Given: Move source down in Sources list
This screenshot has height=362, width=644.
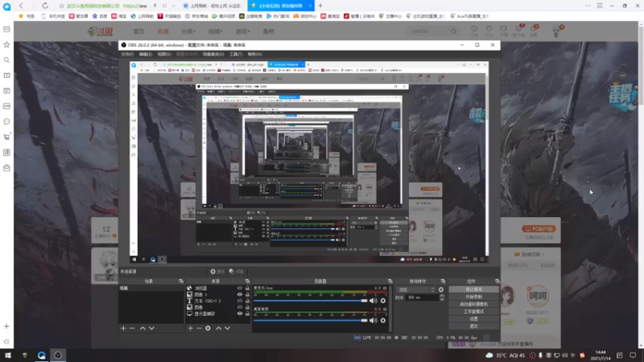Looking at the screenshot, I should 228,328.
